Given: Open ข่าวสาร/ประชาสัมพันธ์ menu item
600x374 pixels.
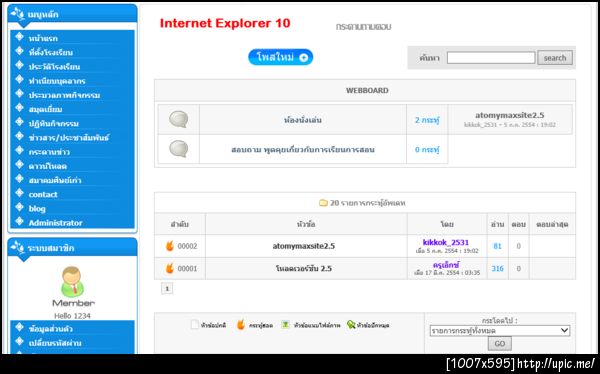Looking at the screenshot, I should click(68, 137).
